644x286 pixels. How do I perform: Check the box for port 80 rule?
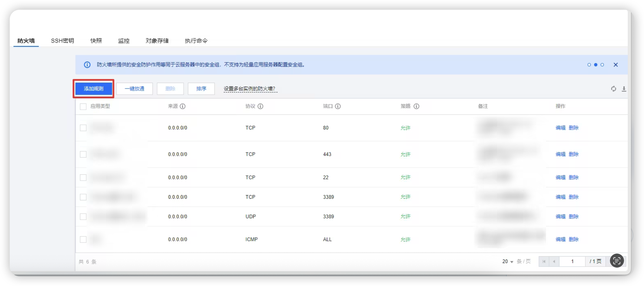point(83,128)
